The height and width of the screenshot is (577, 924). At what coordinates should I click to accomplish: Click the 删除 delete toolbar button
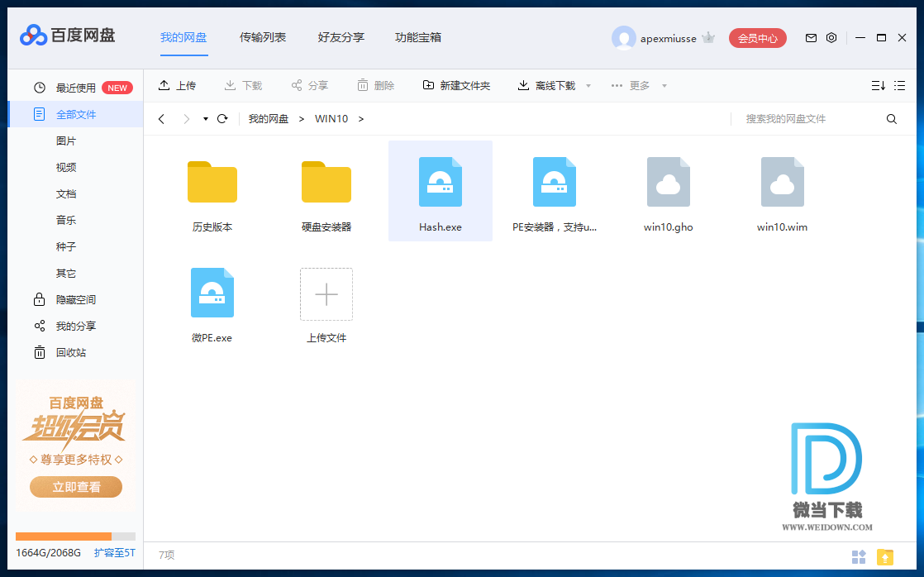pos(375,85)
